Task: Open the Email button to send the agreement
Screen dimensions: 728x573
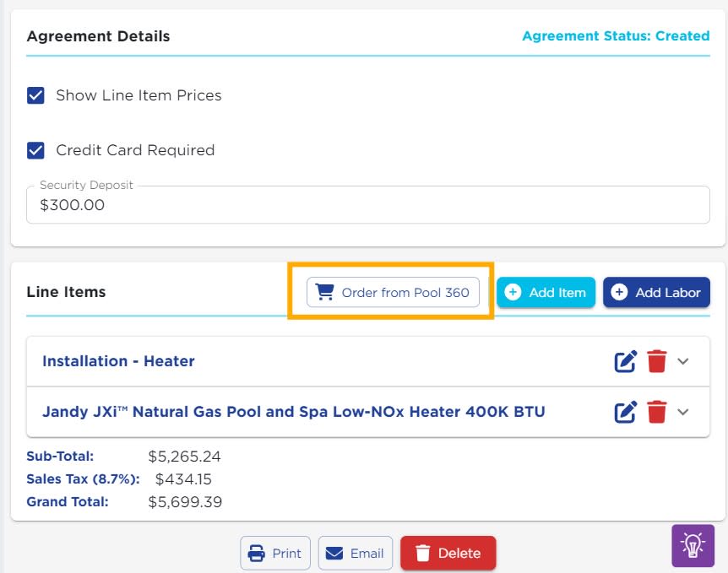Action: click(x=356, y=553)
